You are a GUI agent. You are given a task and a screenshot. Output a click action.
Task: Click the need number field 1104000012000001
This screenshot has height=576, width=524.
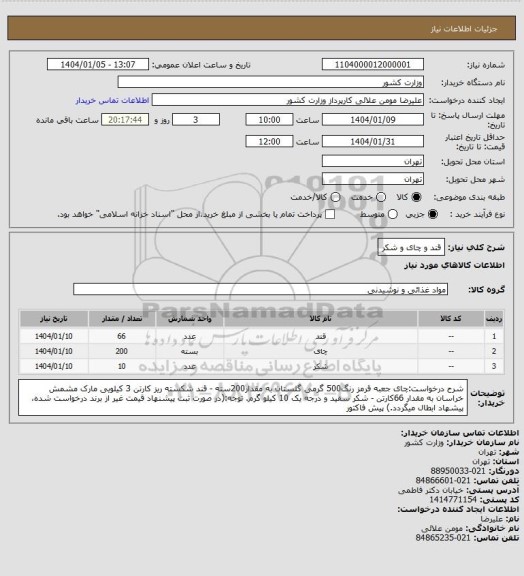coord(373,64)
